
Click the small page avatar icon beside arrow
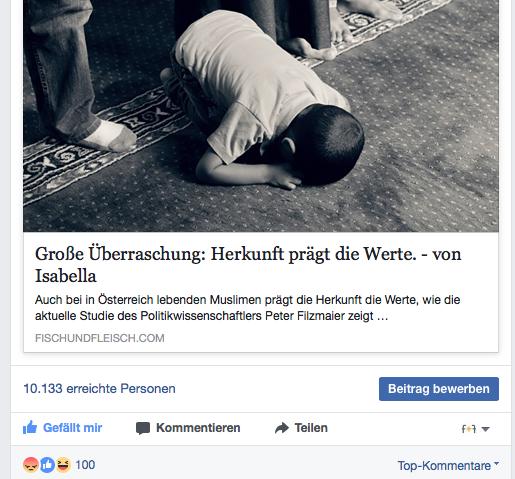(469, 429)
